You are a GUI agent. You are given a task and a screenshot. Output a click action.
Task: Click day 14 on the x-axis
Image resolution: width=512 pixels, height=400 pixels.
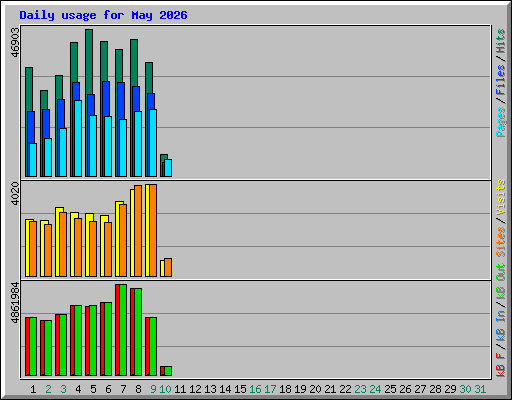[225, 389]
